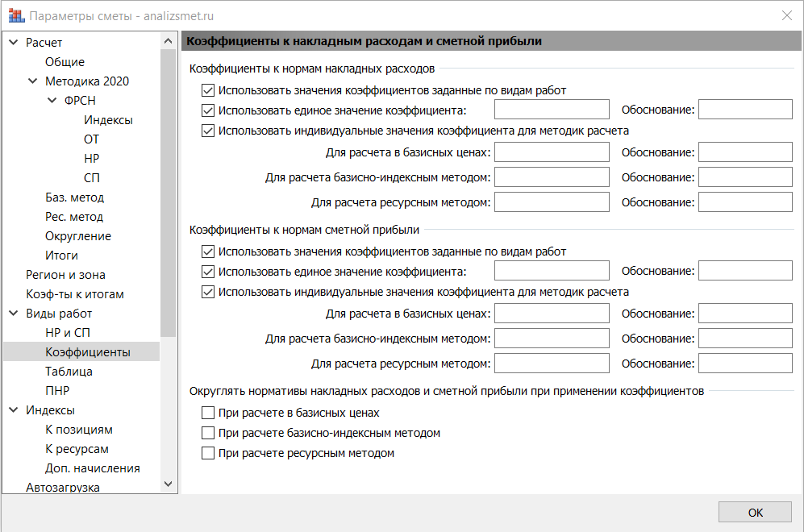This screenshot has width=804, height=532.
Task: Open the НР tree item
Action: [91, 159]
